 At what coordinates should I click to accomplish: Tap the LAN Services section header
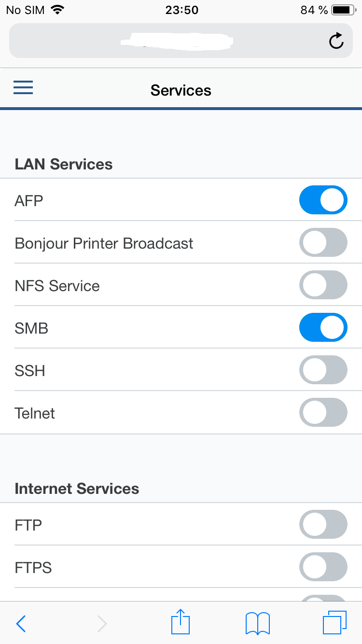pyautogui.click(x=64, y=164)
